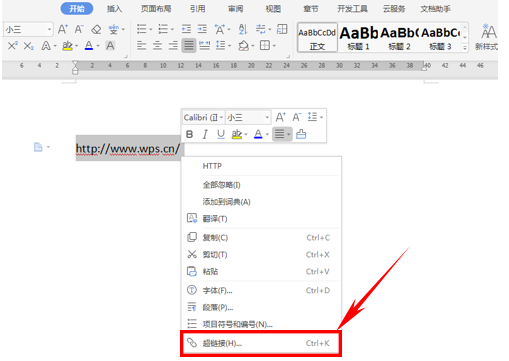This screenshot has height=361, width=509.
Task: Click the New Style icon
Action: [488, 37]
